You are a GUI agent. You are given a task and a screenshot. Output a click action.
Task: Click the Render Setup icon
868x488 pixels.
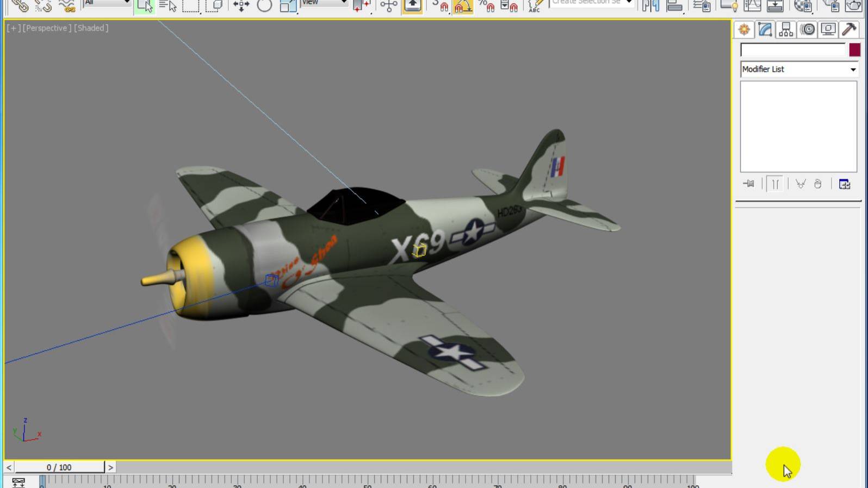pos(830,5)
